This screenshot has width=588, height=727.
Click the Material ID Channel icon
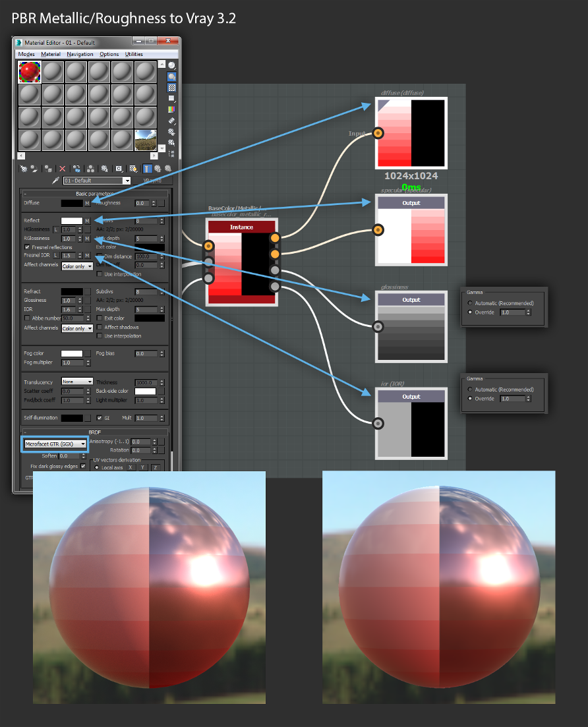(x=119, y=169)
